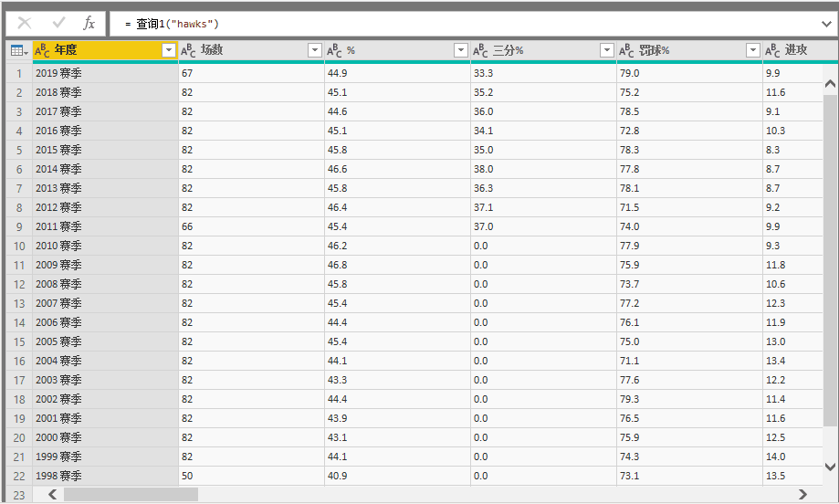The image size is (839, 504).
Task: Click the vertical scrollbar down arrow
Action: 830,467
